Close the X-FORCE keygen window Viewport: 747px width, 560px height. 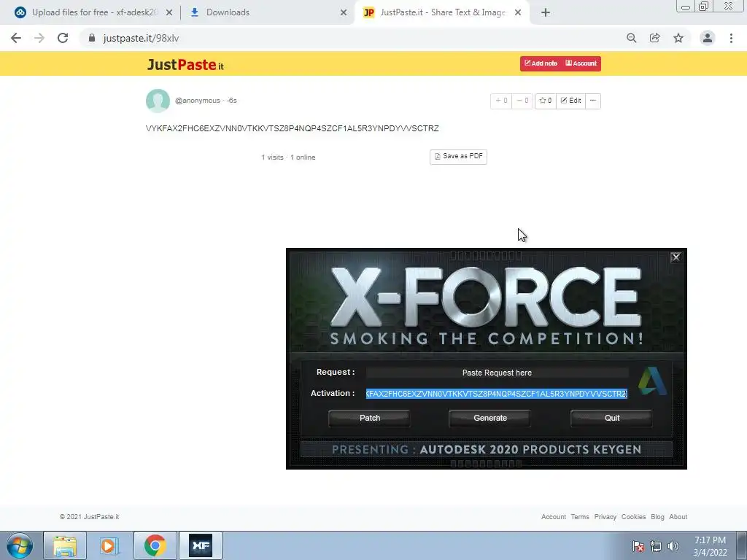click(x=676, y=257)
